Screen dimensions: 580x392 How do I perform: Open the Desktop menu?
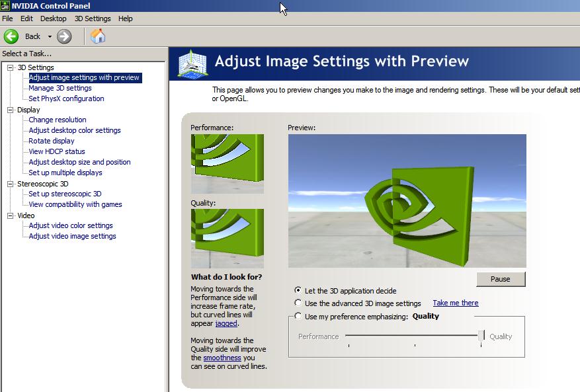click(x=53, y=19)
